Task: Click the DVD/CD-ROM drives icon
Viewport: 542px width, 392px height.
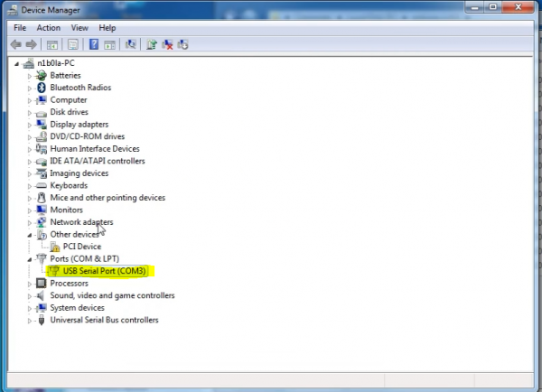Action: click(42, 136)
